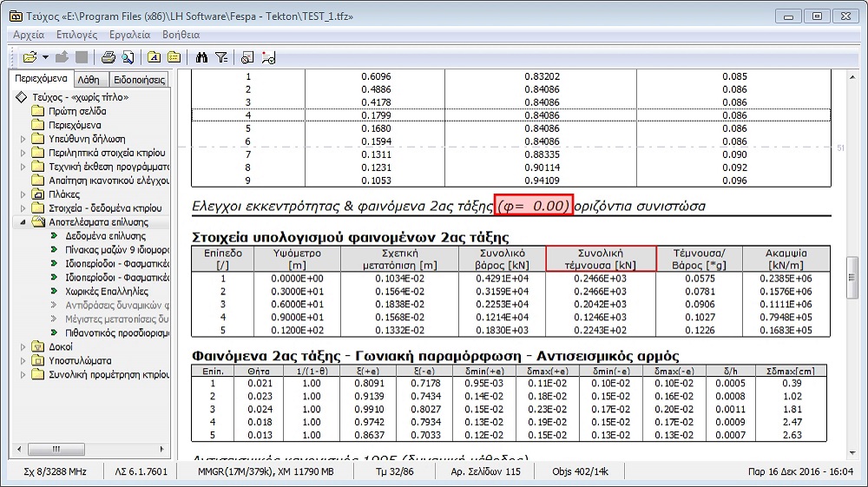Expand the Τεχνική έκθεση προγράμματος node
Viewport: 868px width, 487px height.
23,167
